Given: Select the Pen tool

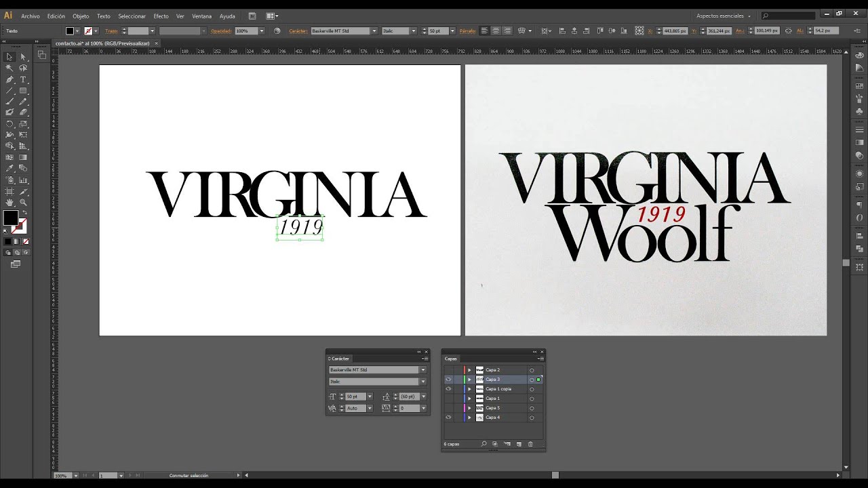Looking at the screenshot, I should point(9,79).
